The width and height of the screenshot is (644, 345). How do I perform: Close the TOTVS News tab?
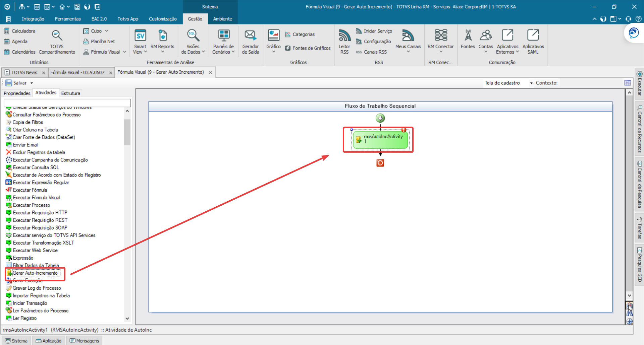tap(43, 73)
